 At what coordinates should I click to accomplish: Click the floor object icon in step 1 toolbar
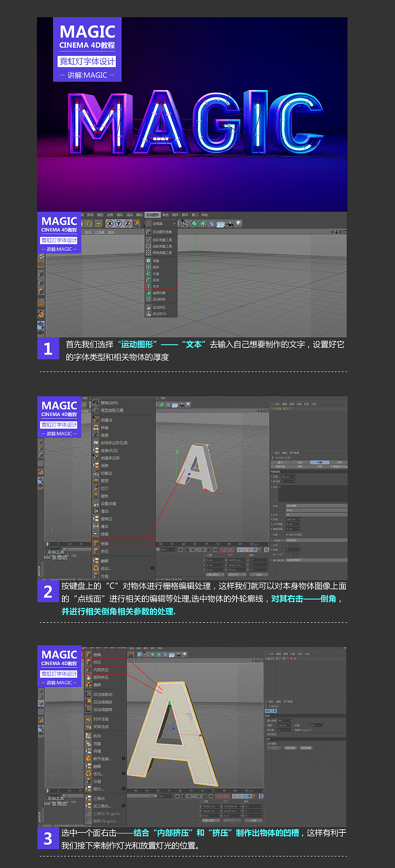221,224
